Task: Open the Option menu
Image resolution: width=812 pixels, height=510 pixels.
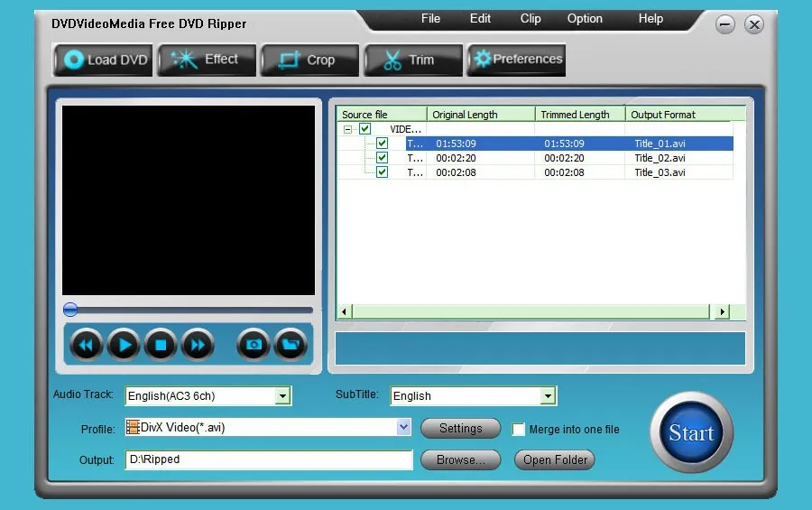Action: [x=585, y=19]
